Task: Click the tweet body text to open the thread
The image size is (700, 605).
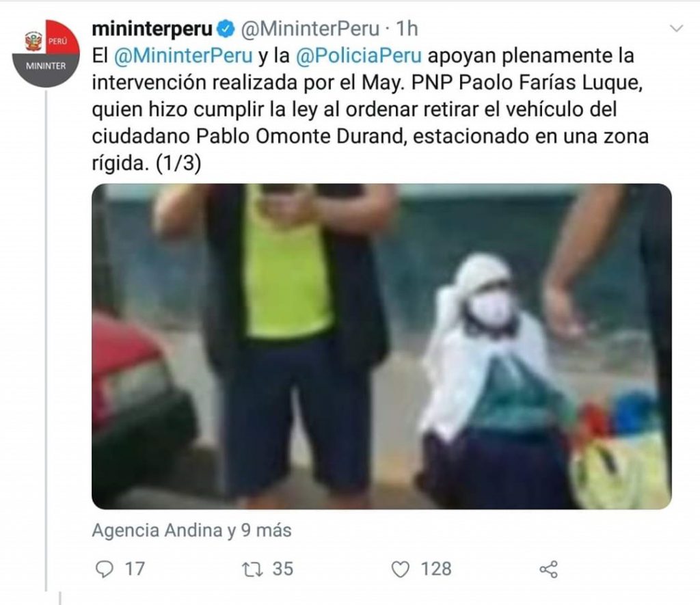Action: [370, 109]
